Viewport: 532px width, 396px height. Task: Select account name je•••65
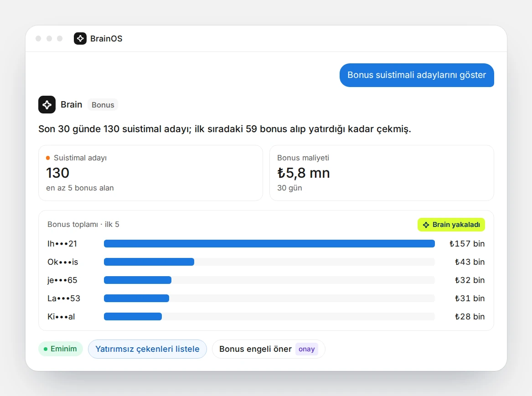pyautogui.click(x=62, y=280)
